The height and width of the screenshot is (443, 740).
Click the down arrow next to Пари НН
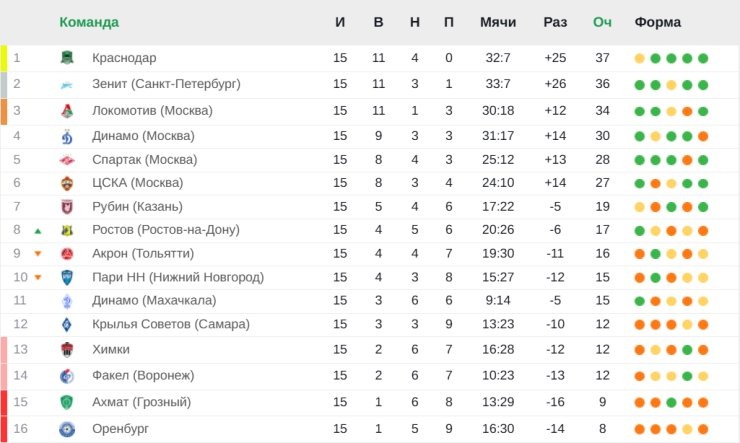[38, 278]
